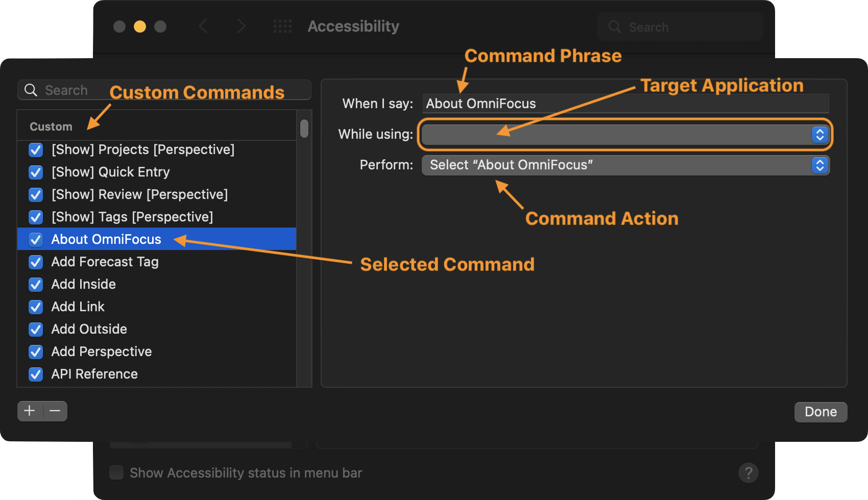The height and width of the screenshot is (500, 868).
Task: Select [Show] Projects [Perspective] row
Action: [x=157, y=149]
